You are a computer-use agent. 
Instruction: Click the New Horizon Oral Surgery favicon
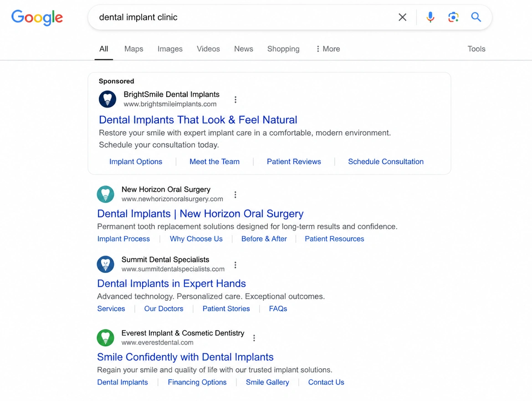pos(106,194)
